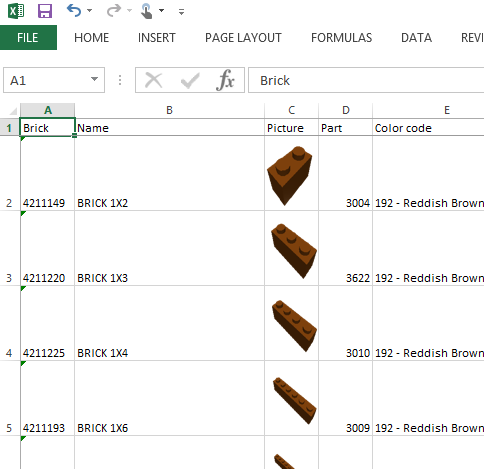Screen dimensions: 484x469
Task: Select the Brick header cell A1
Action: click(48, 127)
